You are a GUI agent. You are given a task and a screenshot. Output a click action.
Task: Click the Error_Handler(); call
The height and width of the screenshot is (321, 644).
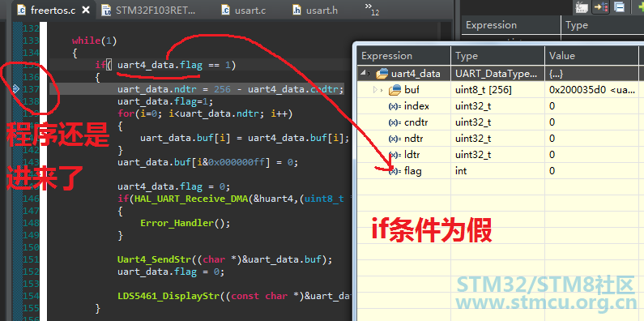pos(186,223)
